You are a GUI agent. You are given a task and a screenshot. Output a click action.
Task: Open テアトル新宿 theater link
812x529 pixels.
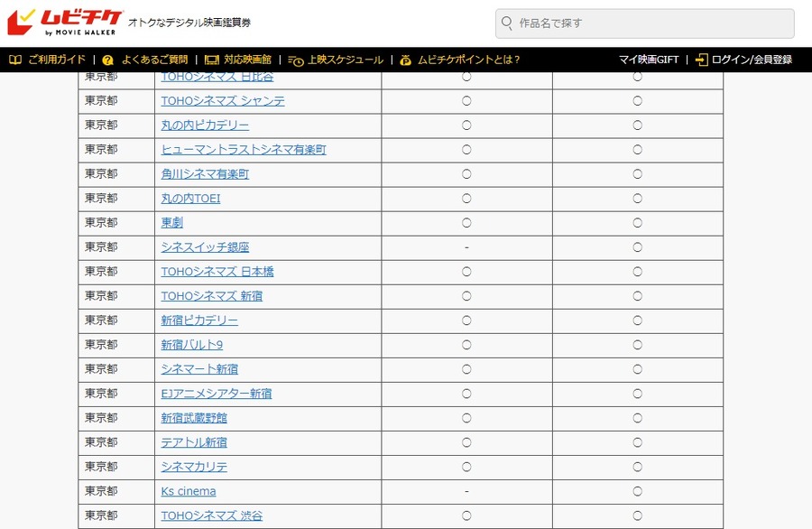point(194,442)
